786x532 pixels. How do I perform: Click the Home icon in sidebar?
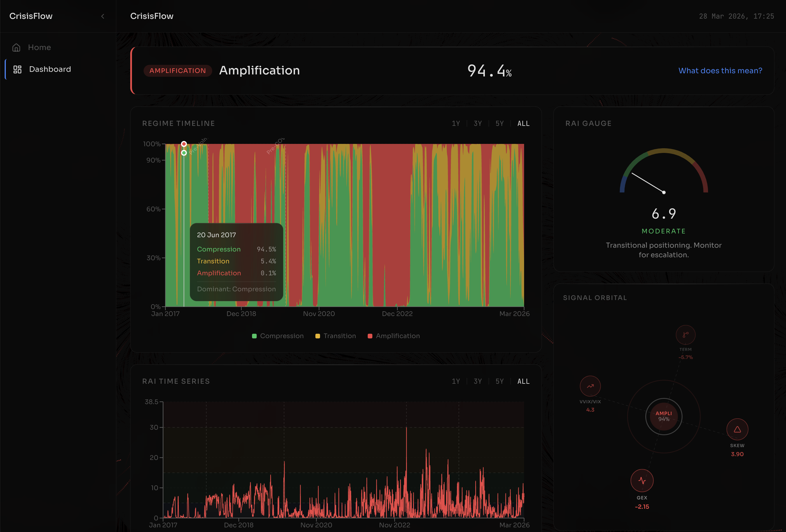[16, 48]
